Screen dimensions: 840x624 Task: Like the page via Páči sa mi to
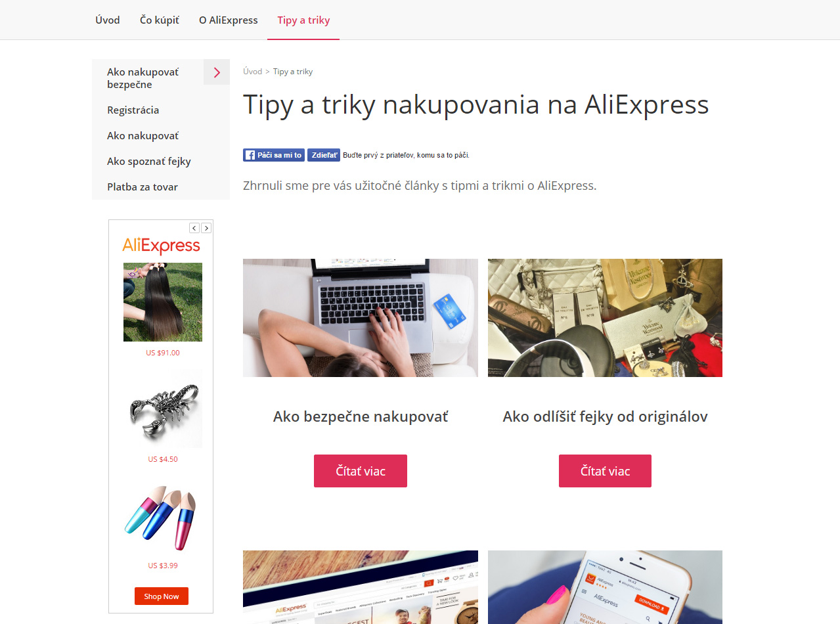pyautogui.click(x=274, y=155)
